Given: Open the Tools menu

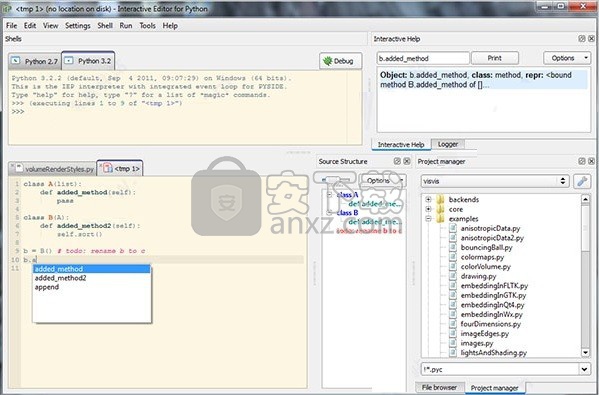Looking at the screenshot, I should tap(147, 26).
